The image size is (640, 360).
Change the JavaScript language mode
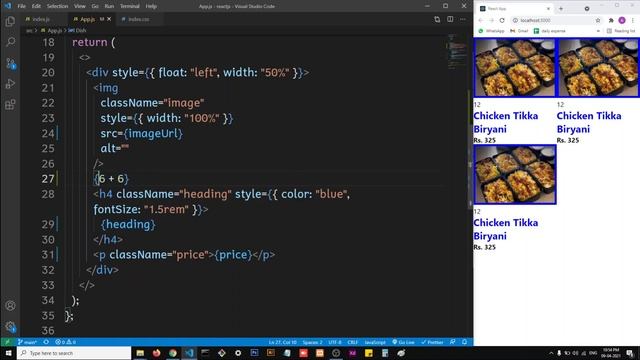pos(375,342)
